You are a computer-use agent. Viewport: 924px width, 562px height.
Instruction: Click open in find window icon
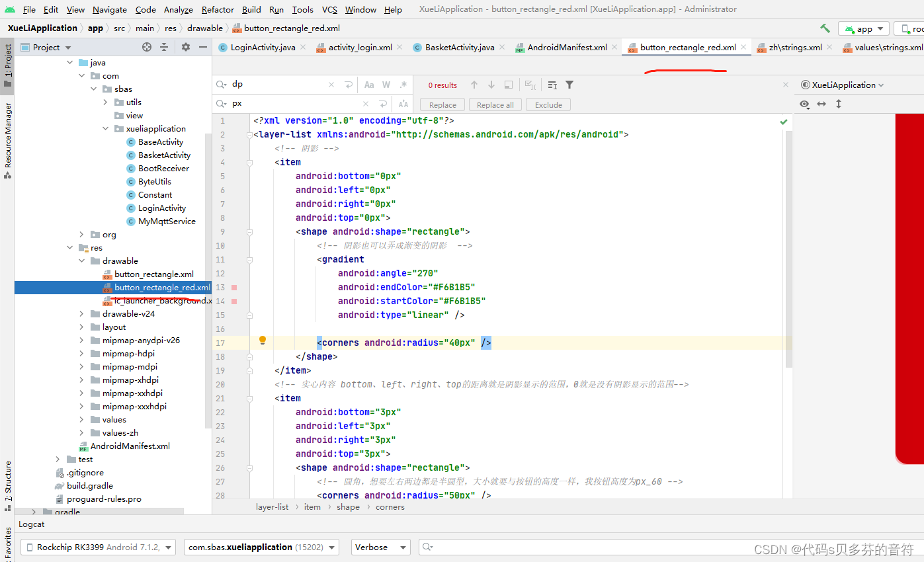[509, 85]
